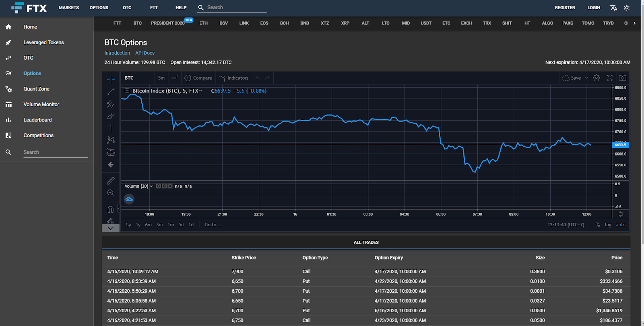
Task: Select the trend line drawing tool
Action: (111, 92)
